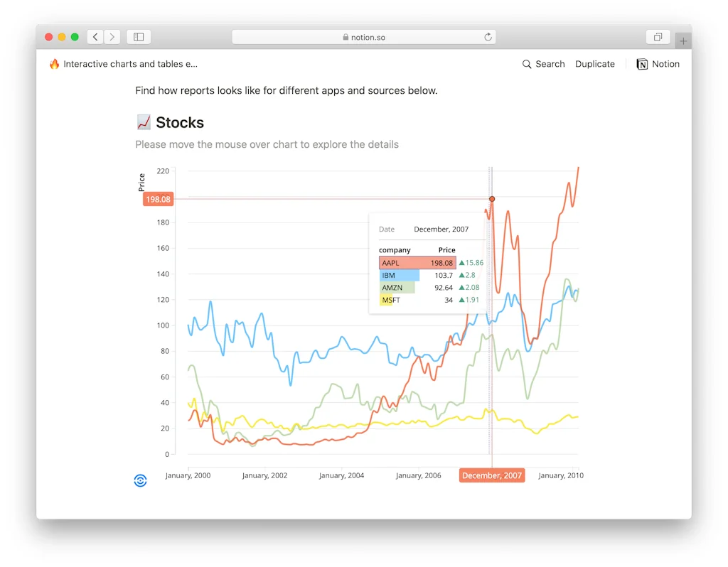
Task: Click the Safari back navigation arrow
Action: [95, 37]
